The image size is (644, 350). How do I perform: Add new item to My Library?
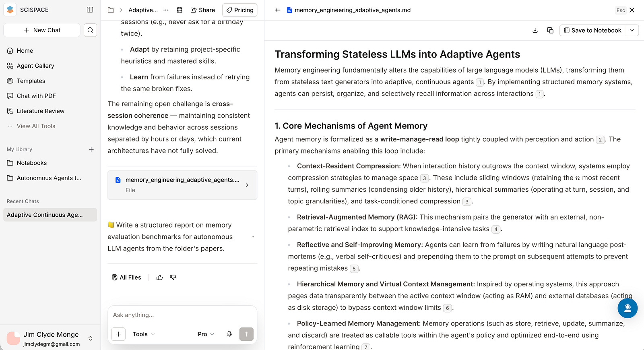pyautogui.click(x=91, y=149)
